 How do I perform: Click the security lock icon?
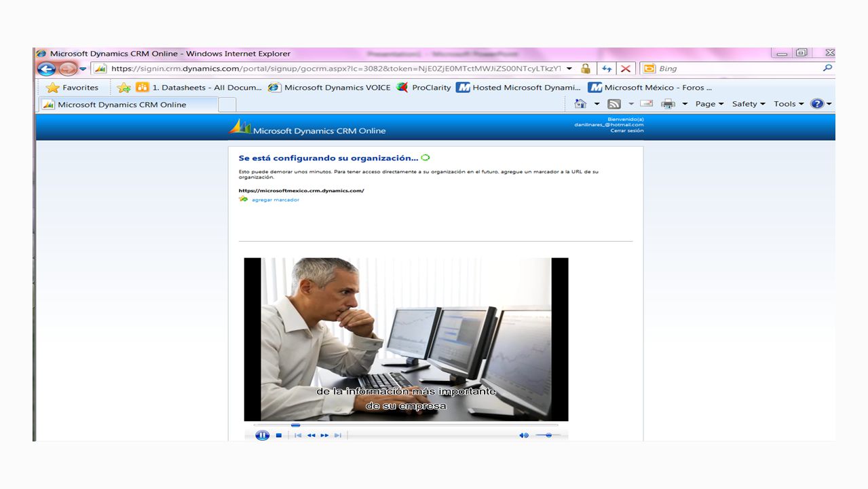[x=585, y=69]
